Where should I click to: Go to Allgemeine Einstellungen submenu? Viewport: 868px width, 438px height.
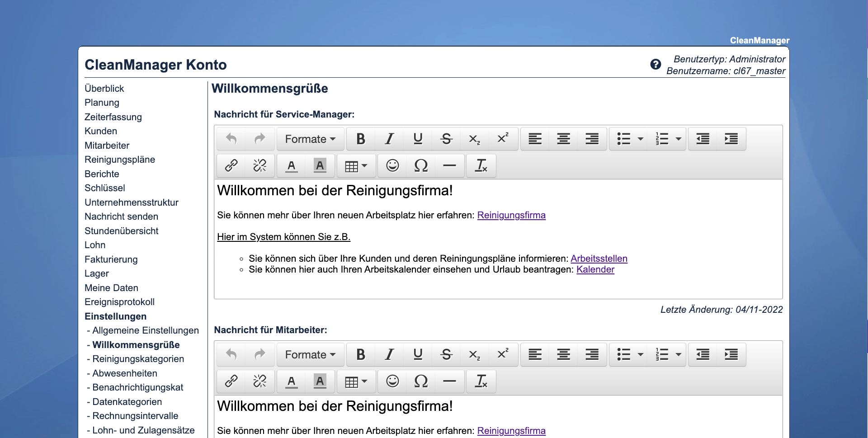click(145, 330)
